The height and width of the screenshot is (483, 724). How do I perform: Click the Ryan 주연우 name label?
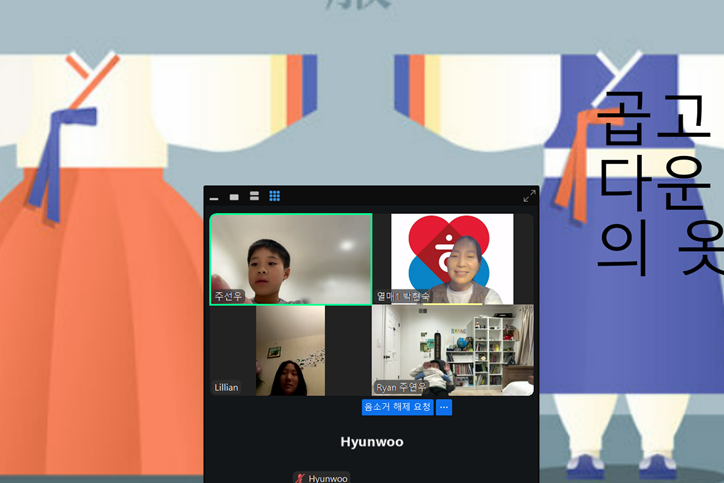click(401, 387)
